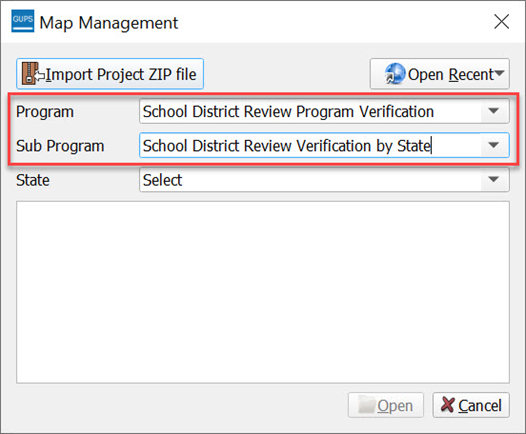Click the Map Management title text
Viewport: 526px width, 434px height.
point(109,23)
